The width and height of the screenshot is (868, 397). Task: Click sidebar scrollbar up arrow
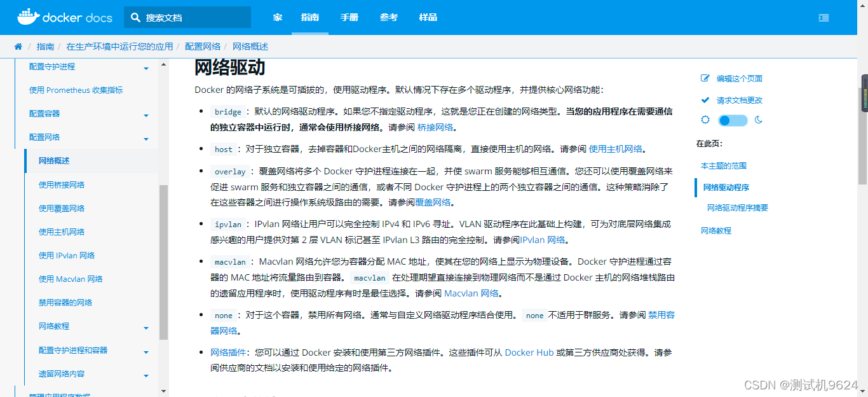click(x=163, y=64)
